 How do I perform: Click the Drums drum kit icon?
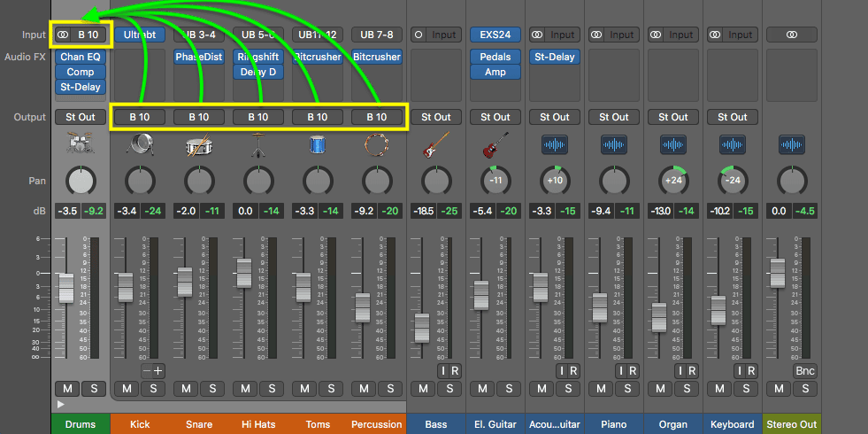81,144
